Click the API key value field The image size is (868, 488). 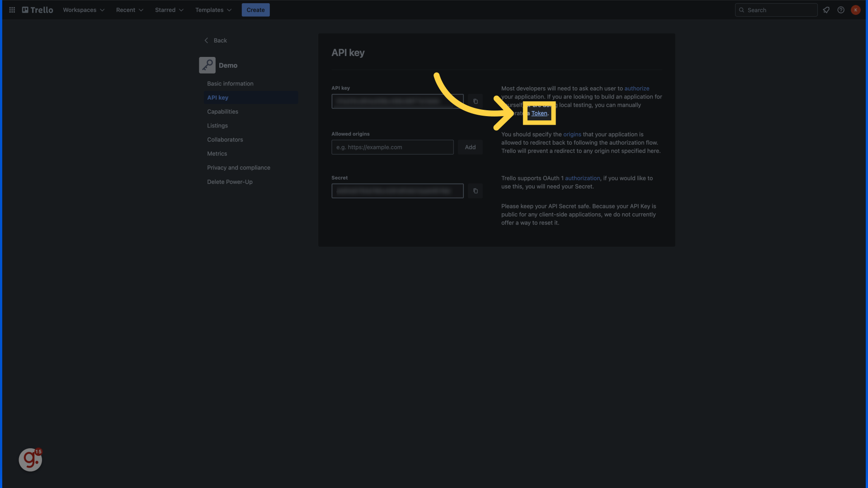click(x=397, y=101)
